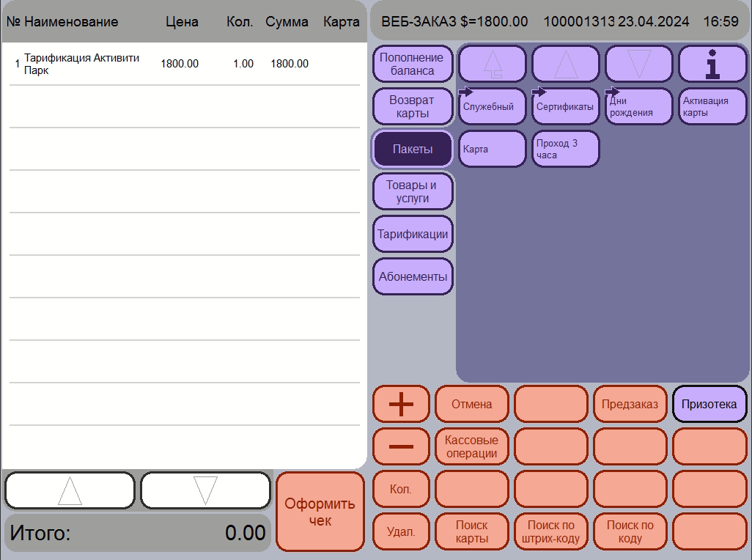Switch to Товары и услуги category
The image size is (752, 560).
coord(413,192)
